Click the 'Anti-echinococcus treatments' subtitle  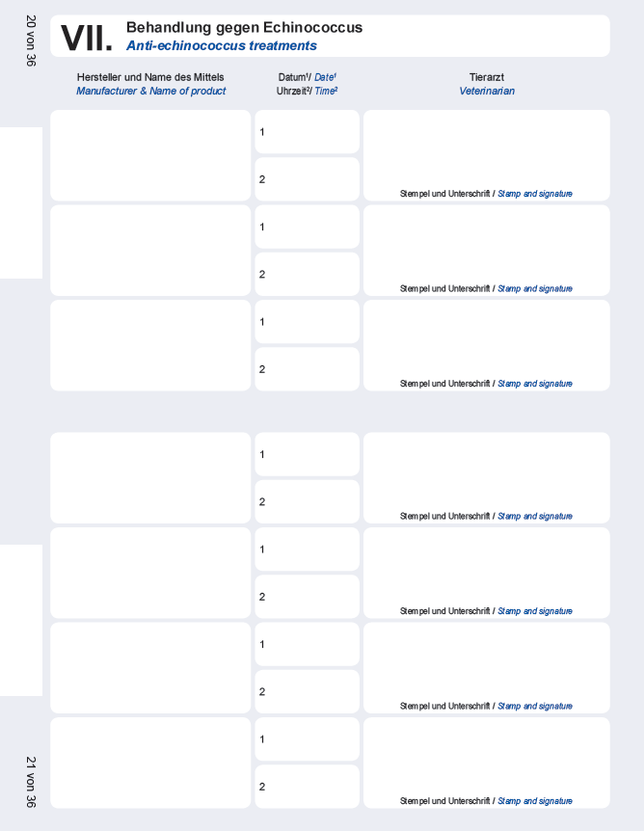pos(221,45)
